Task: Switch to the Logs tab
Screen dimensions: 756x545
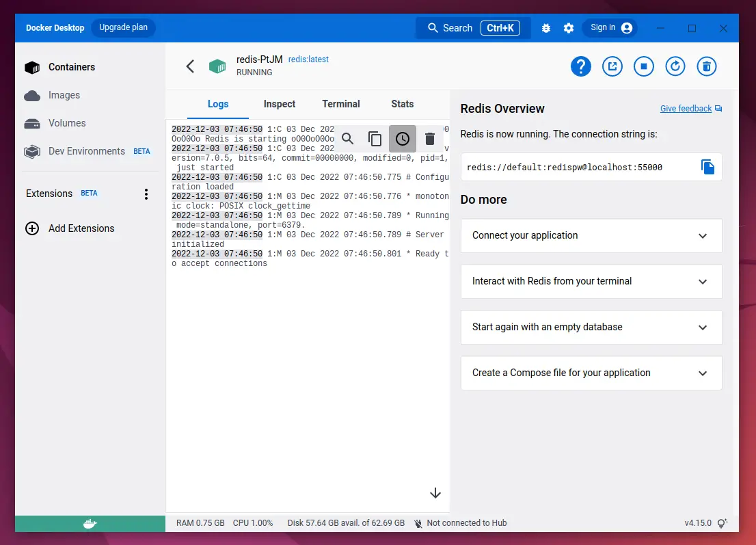Action: (218, 104)
